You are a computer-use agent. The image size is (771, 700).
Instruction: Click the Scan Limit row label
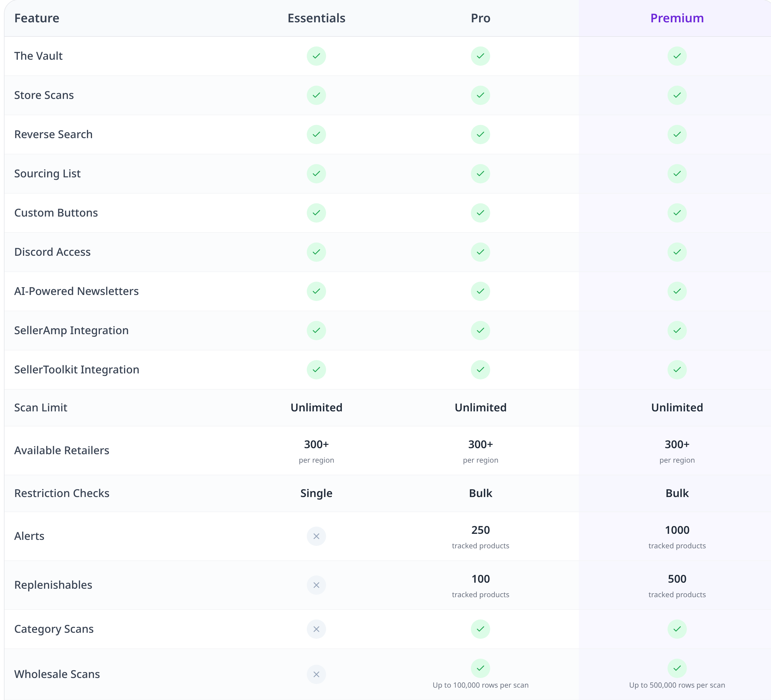tap(40, 407)
